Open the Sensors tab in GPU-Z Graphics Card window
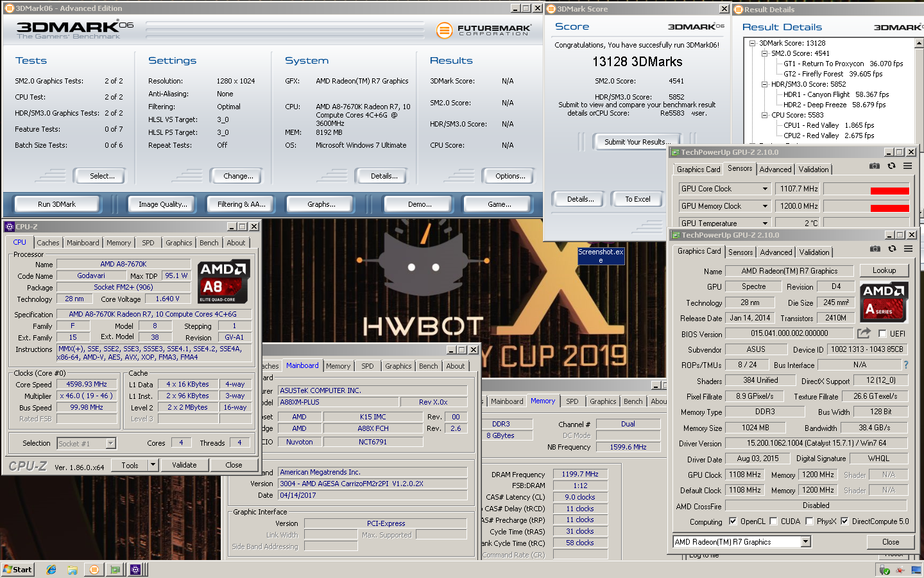The width and height of the screenshot is (924, 578). [x=740, y=252]
